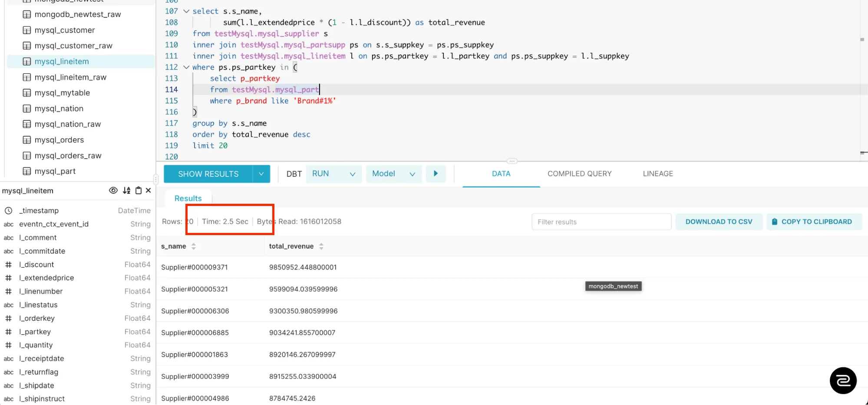Viewport: 868px width, 405px height.
Task: Click Supplier#000003999 result cell
Action: (195, 376)
